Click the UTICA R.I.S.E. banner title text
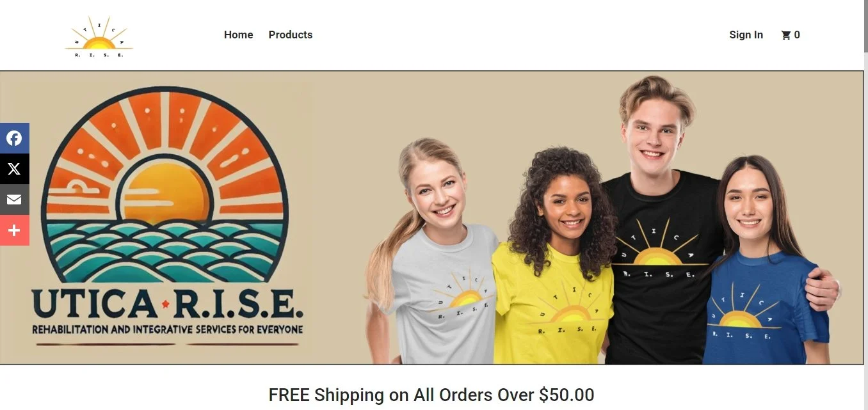The width and height of the screenshot is (868, 410). [168, 305]
